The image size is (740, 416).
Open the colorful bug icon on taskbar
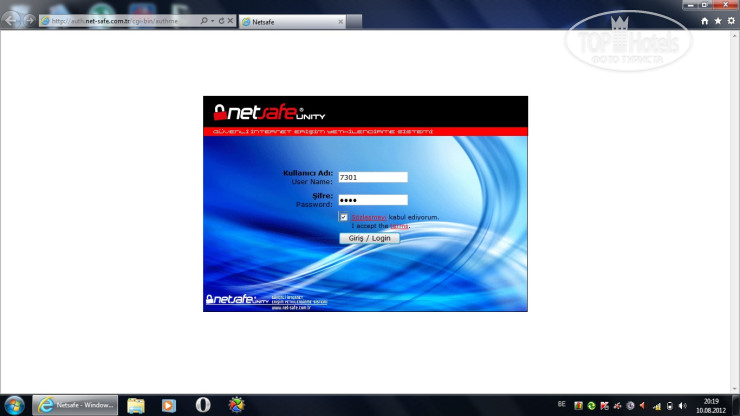236,405
